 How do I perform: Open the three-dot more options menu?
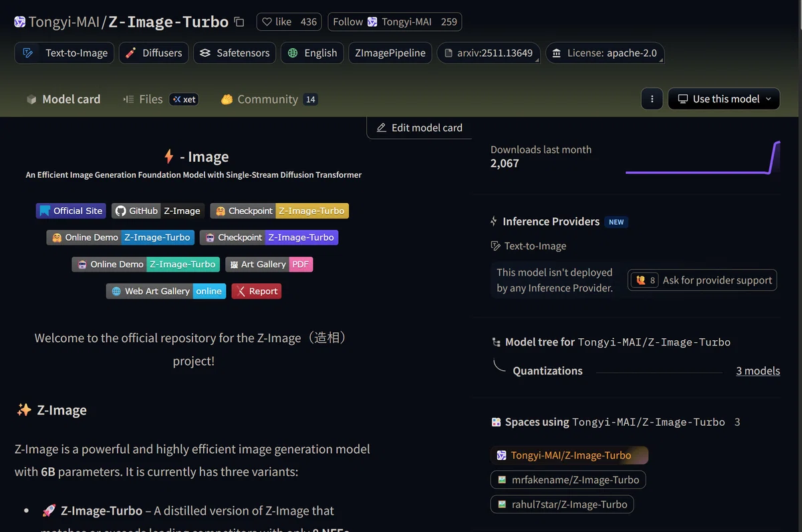652,99
